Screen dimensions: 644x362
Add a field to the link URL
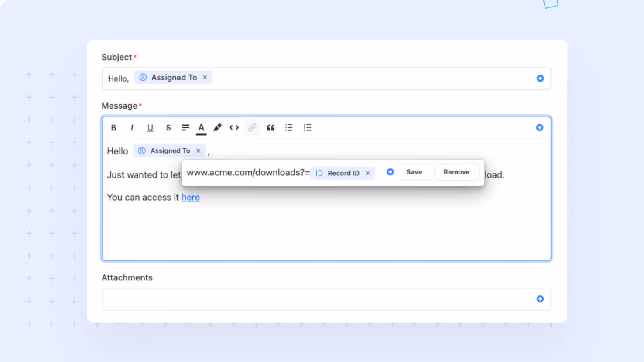(390, 172)
